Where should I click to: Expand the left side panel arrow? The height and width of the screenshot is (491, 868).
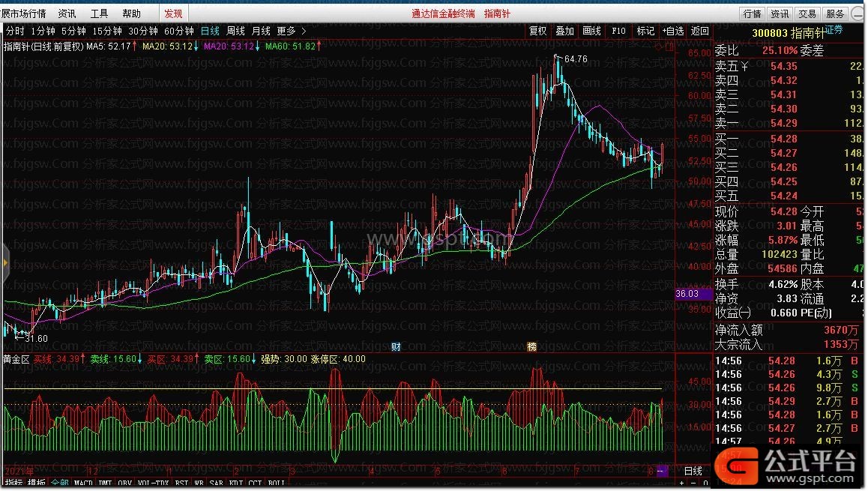(x=5, y=263)
